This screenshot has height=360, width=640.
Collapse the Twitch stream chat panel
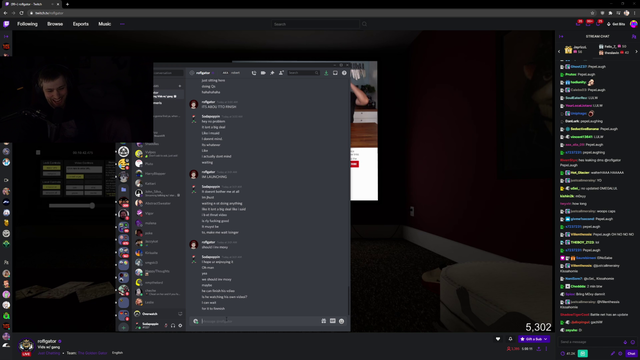click(561, 36)
